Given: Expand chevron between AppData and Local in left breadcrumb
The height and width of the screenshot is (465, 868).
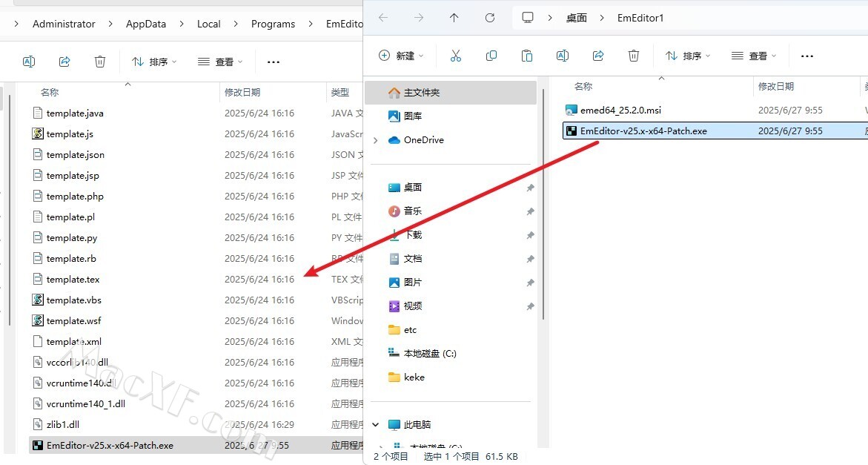Looking at the screenshot, I should (x=182, y=24).
